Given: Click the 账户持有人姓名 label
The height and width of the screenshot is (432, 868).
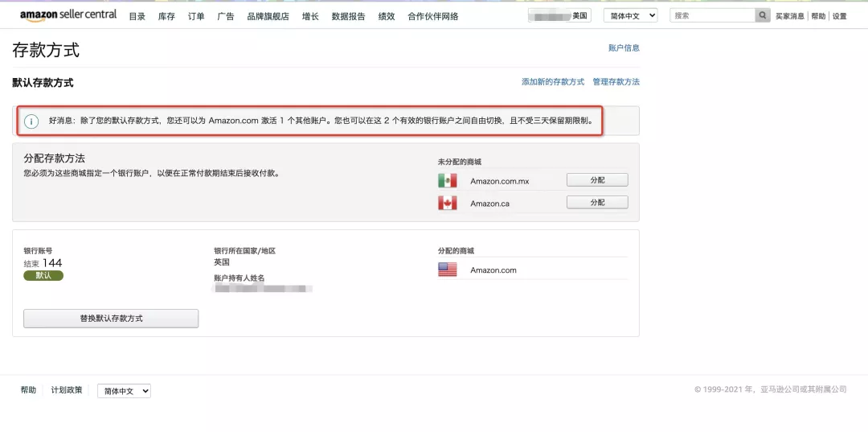Looking at the screenshot, I should pyautogui.click(x=240, y=278).
